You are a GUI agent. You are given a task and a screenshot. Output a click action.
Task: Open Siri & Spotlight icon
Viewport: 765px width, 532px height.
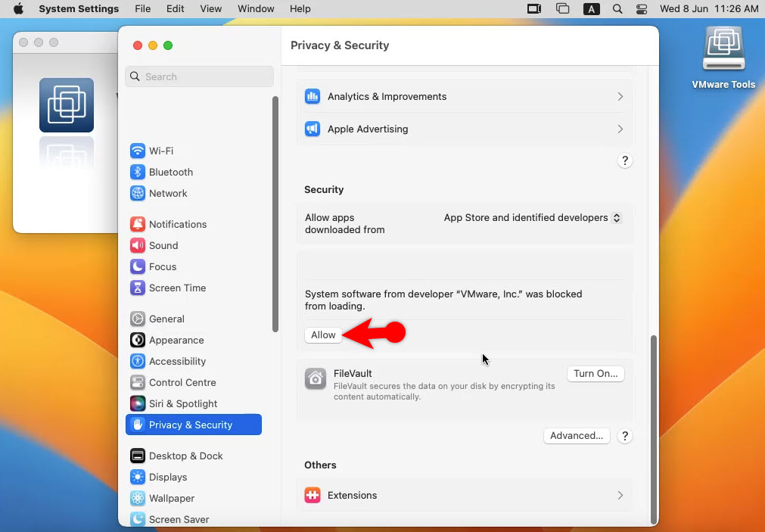(138, 403)
